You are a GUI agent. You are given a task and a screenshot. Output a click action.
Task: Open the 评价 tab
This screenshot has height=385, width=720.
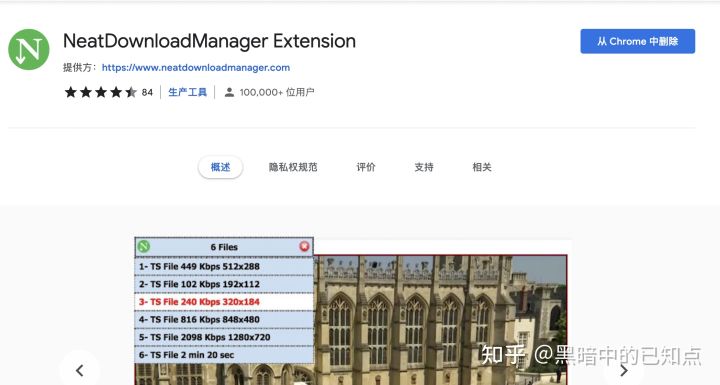(x=366, y=167)
